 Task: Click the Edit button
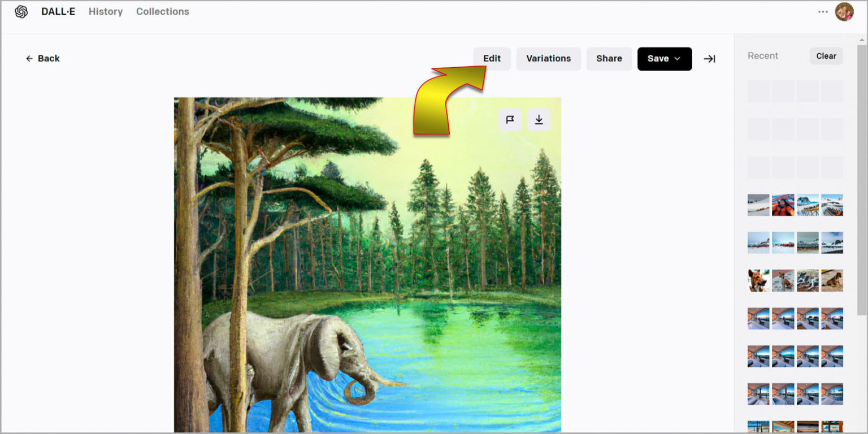491,58
